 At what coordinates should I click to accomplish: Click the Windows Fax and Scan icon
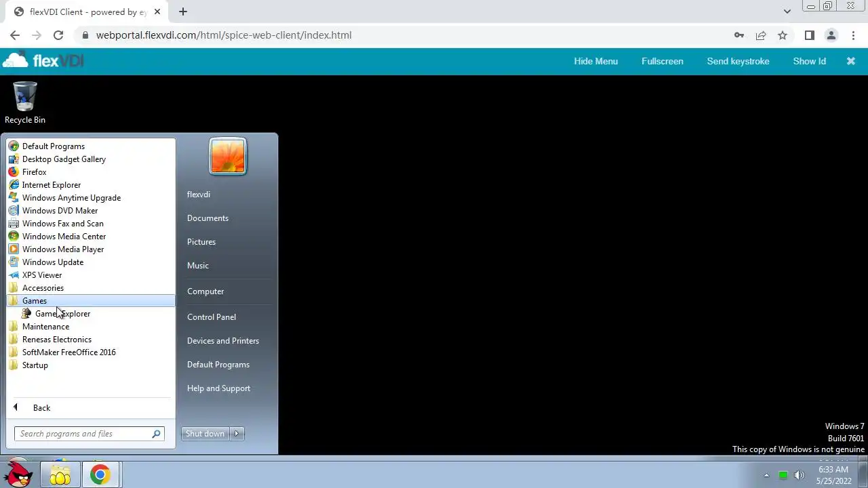coord(14,224)
